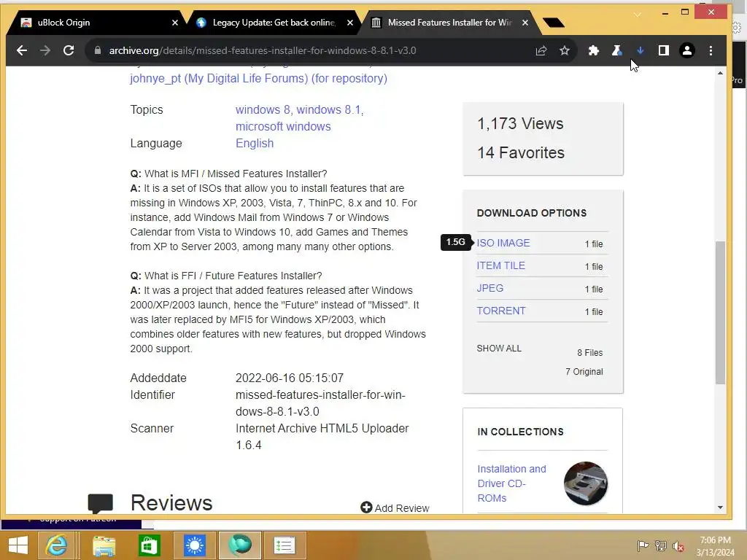Click the Scanner value Internet Archive HTML5 Uploader
This screenshot has height=560, width=747.
pos(322,437)
